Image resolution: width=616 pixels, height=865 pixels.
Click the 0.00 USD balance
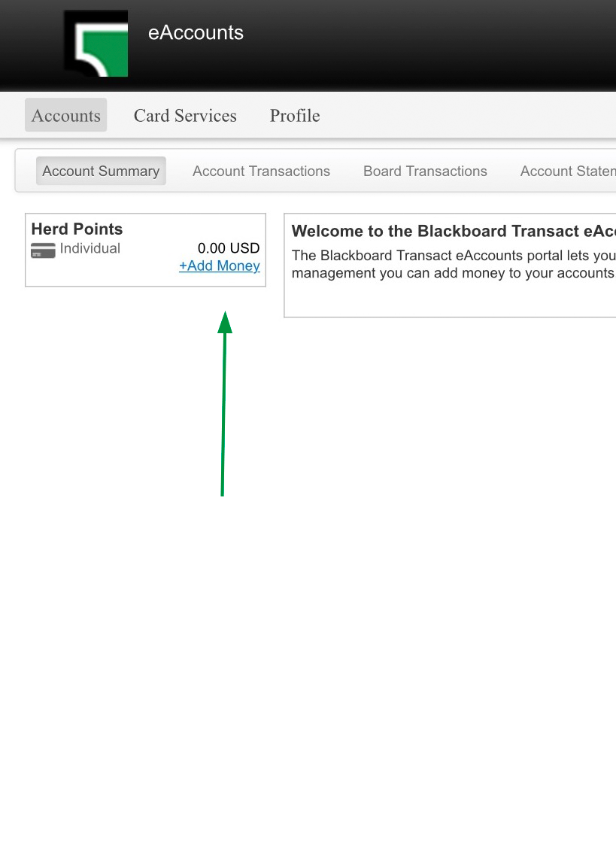[229, 248]
